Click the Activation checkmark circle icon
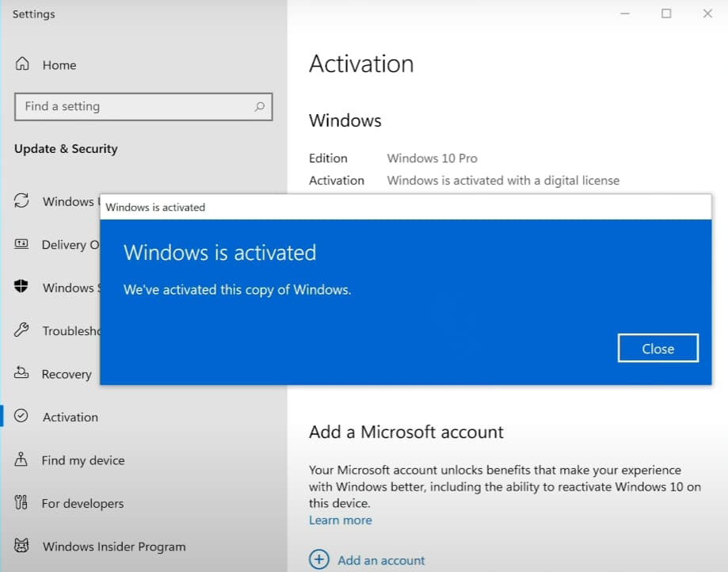The height and width of the screenshot is (572, 728). (22, 417)
